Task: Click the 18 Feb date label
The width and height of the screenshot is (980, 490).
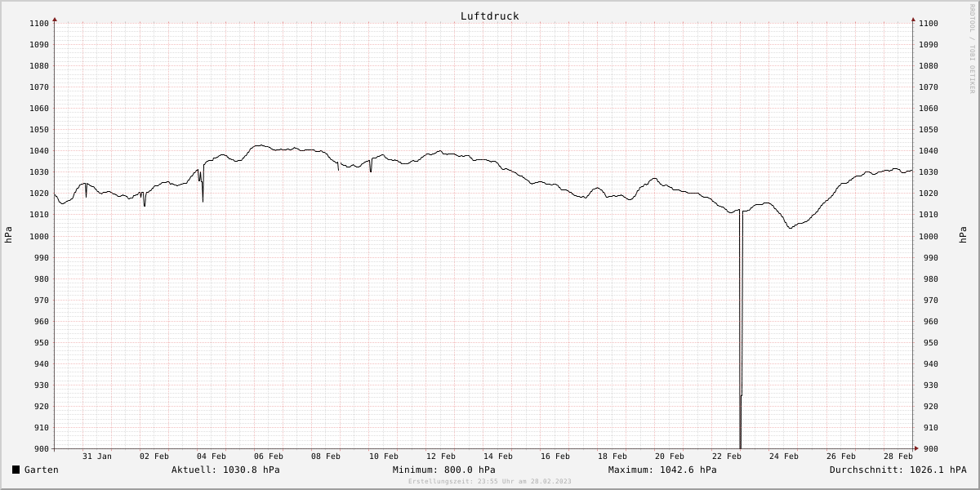Action: click(612, 456)
